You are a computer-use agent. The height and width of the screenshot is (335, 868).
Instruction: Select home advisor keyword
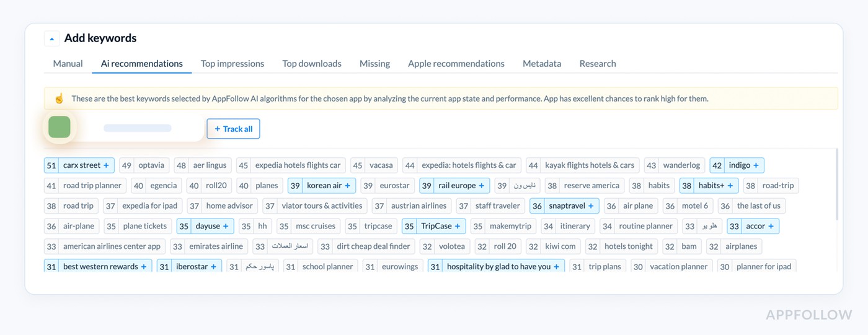[223, 206]
